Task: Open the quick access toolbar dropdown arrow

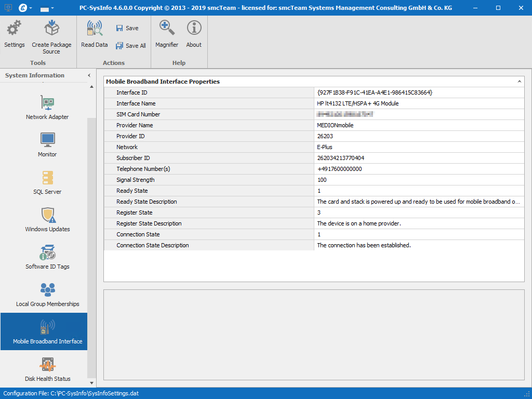Action: pos(52,8)
